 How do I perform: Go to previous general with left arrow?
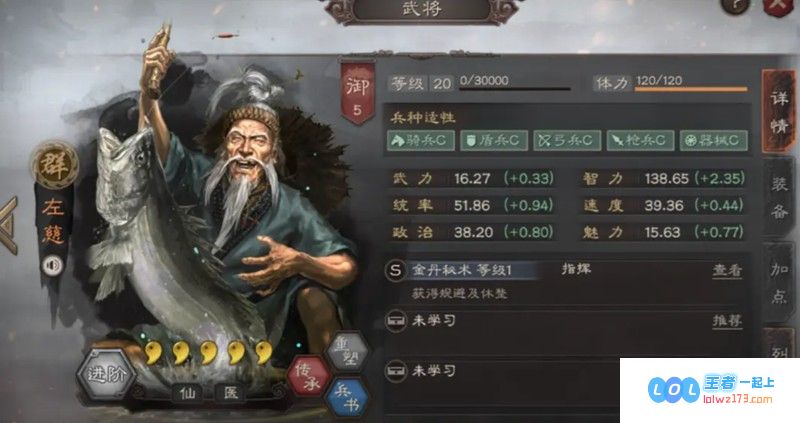[9, 226]
